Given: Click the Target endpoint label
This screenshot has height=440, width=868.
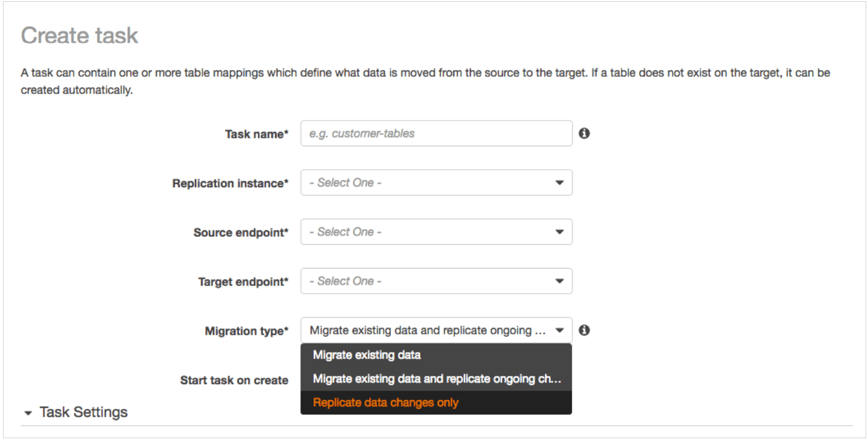Looking at the screenshot, I should point(244,282).
